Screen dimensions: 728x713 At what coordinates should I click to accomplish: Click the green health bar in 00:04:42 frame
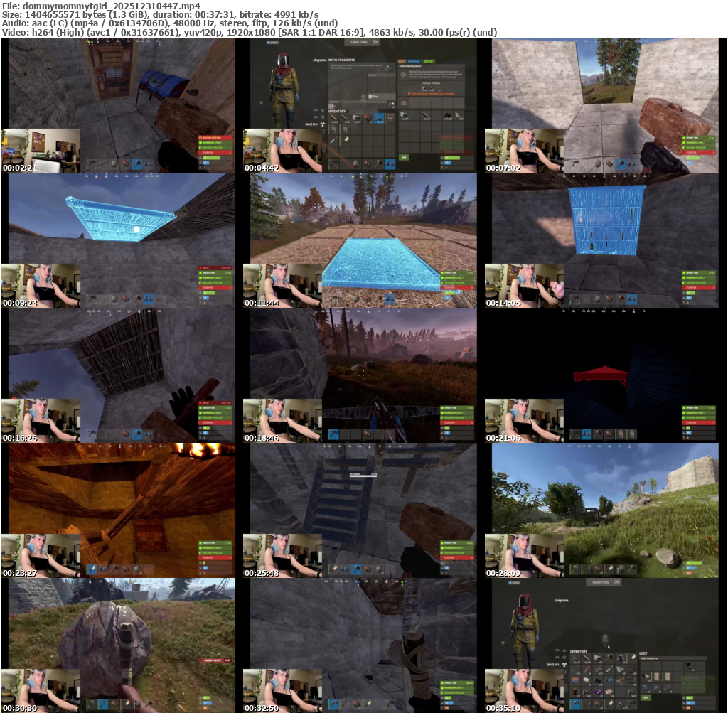(452, 158)
